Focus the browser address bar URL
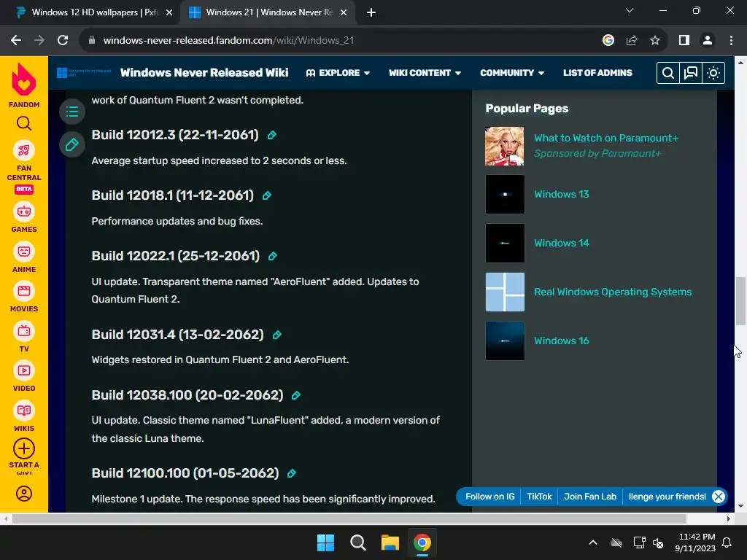Image resolution: width=747 pixels, height=560 pixels. (x=228, y=41)
